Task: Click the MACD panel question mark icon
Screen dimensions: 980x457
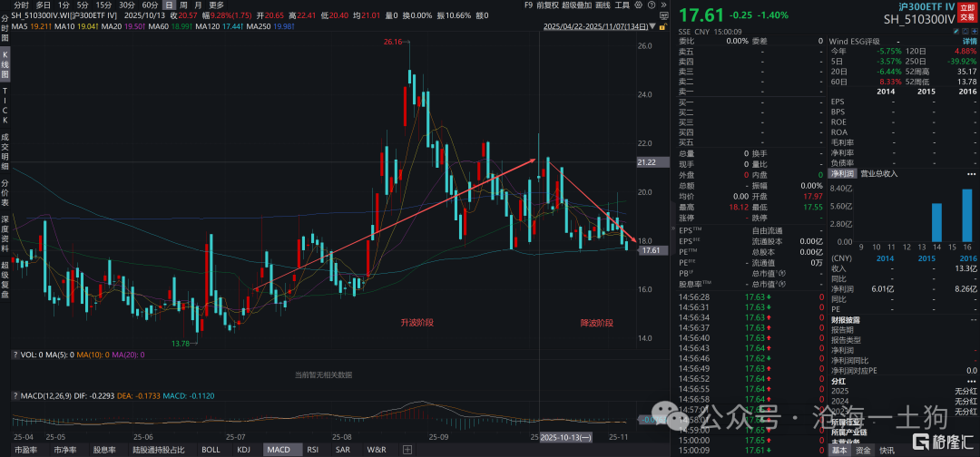Action: (x=15, y=396)
